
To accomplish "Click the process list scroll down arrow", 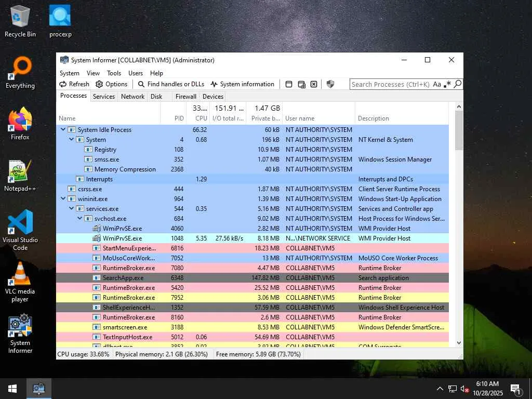I will click(x=459, y=343).
